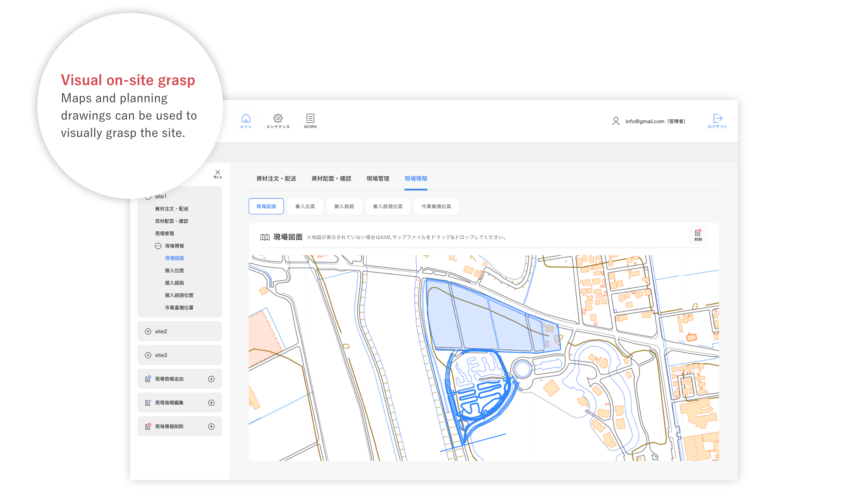
Task: Collapse the 現場情報 sidebar group
Action: (x=158, y=246)
